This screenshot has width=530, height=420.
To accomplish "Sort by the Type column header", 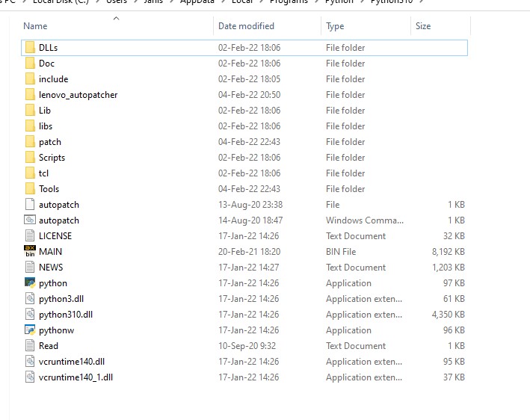I will click(335, 26).
